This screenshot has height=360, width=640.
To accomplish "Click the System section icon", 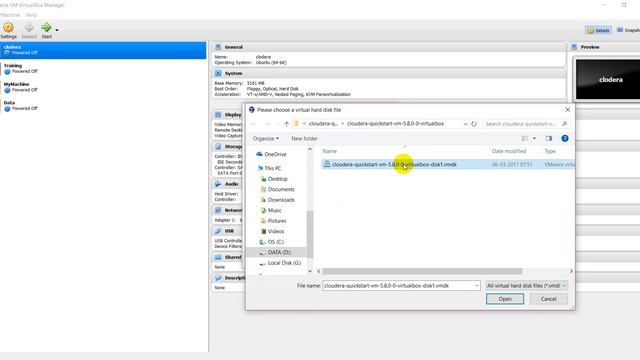I will (x=218, y=73).
